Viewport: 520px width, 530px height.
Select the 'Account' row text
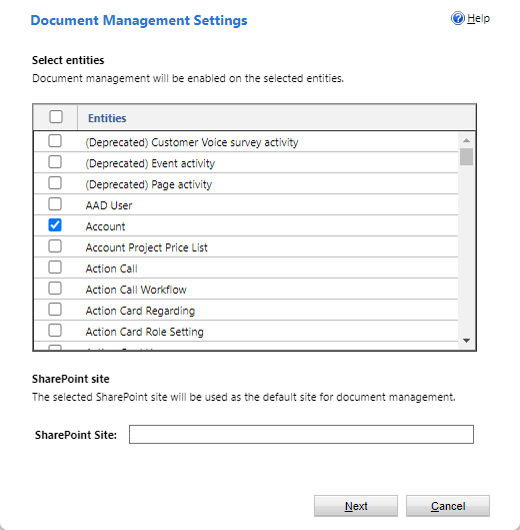click(105, 226)
